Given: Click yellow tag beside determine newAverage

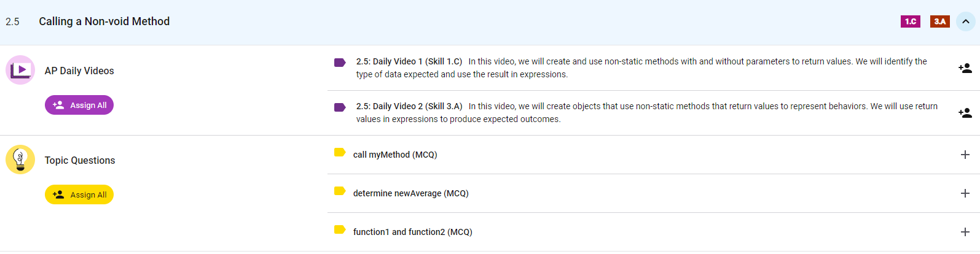Looking at the screenshot, I should [340, 191].
